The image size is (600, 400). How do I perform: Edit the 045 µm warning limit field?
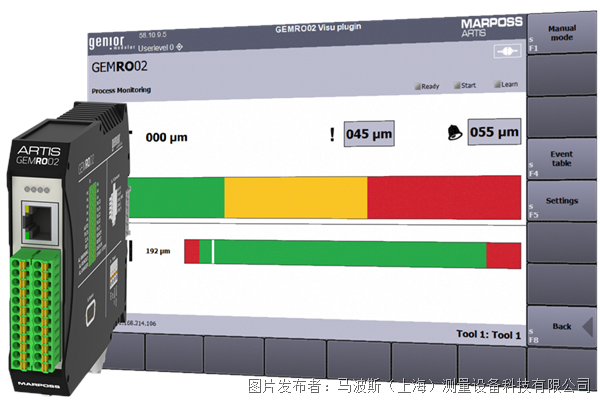point(369,133)
